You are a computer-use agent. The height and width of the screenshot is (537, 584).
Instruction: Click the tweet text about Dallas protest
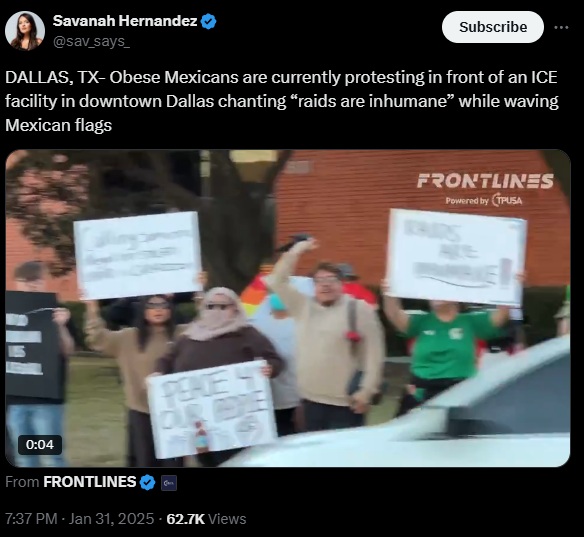pyautogui.click(x=282, y=101)
